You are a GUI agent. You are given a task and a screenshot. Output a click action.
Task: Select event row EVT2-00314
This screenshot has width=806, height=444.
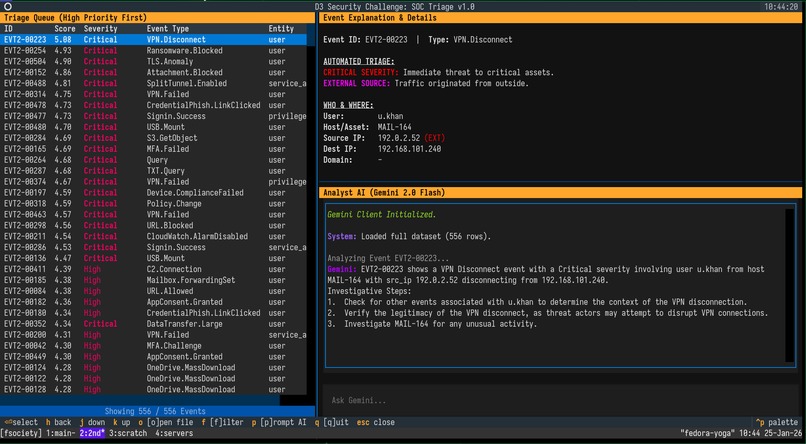coord(153,94)
